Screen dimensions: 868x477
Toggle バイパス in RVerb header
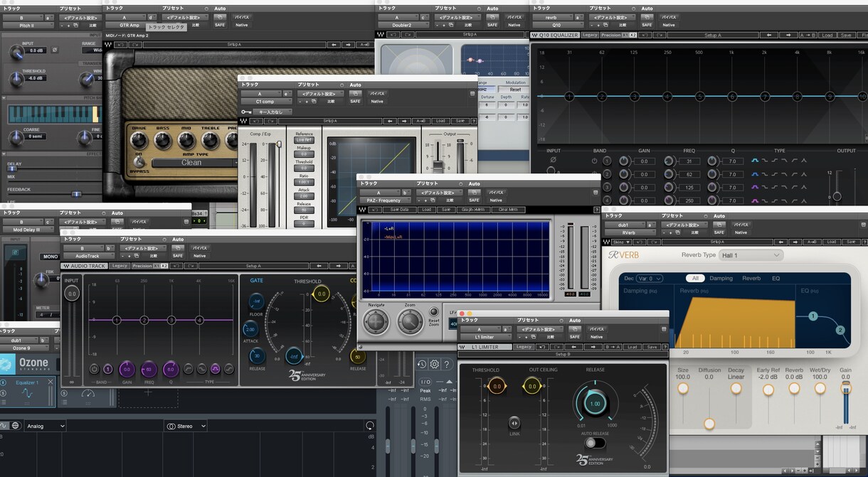[x=741, y=224]
